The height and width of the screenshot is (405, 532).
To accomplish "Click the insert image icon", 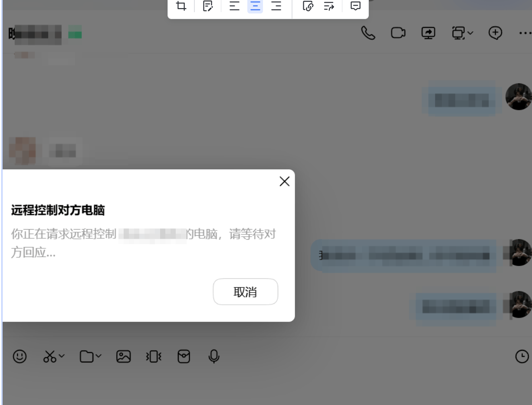I will [x=124, y=356].
